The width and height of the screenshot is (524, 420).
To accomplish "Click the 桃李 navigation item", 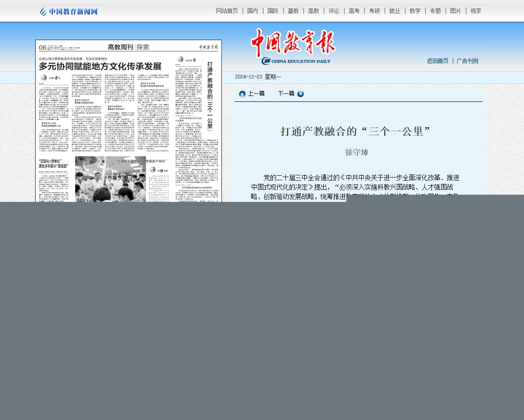I will (476, 11).
